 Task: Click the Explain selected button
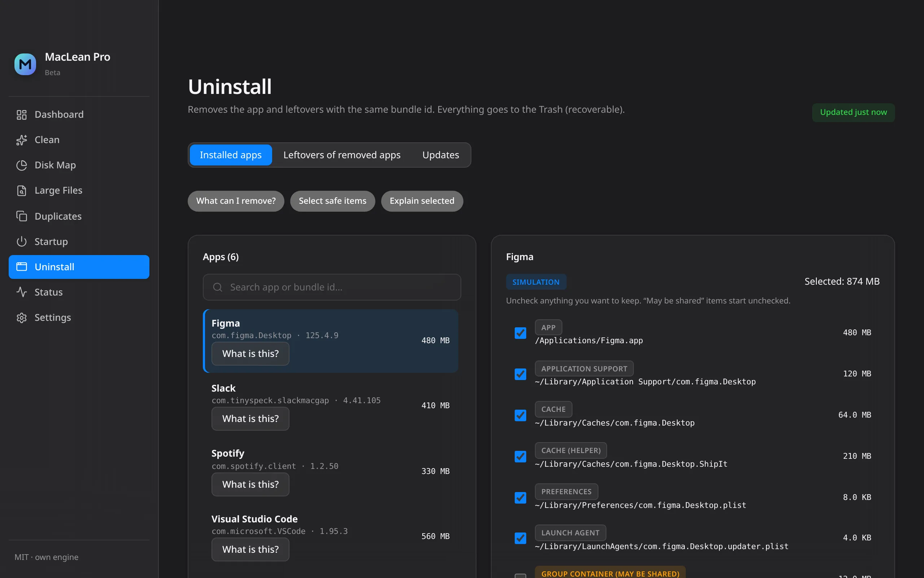422,201
